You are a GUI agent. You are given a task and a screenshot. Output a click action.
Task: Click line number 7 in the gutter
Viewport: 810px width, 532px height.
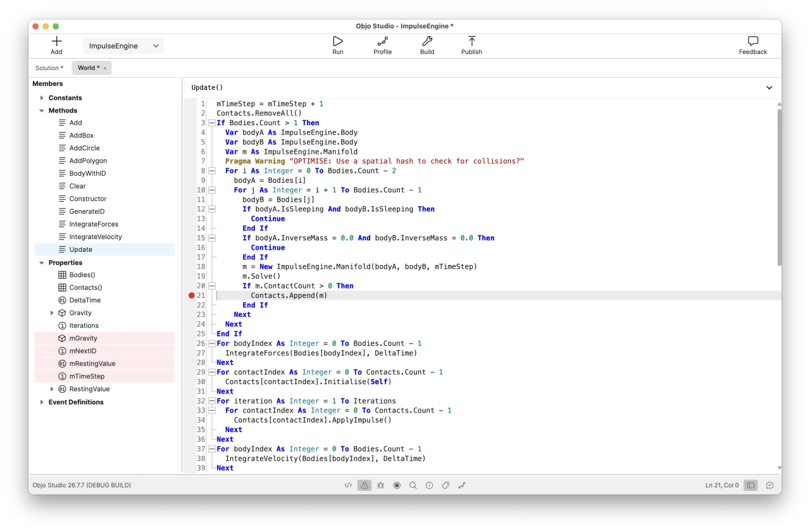[x=202, y=161]
